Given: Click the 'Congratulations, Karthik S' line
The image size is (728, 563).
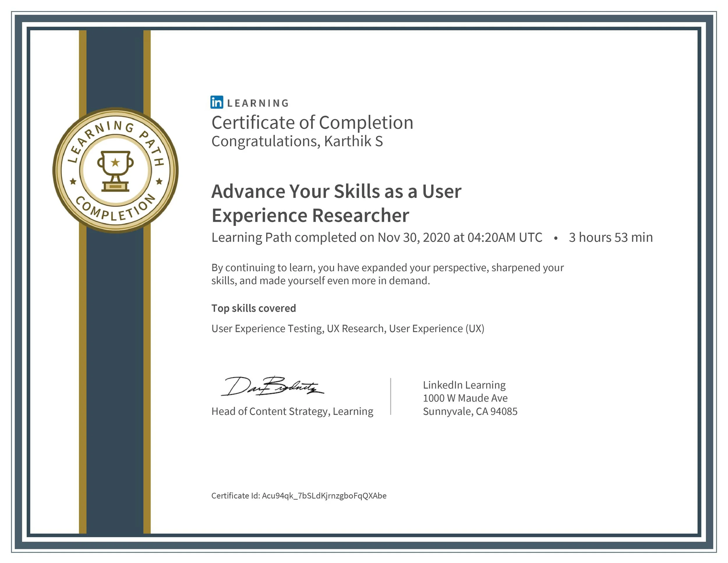Looking at the screenshot, I should (297, 141).
